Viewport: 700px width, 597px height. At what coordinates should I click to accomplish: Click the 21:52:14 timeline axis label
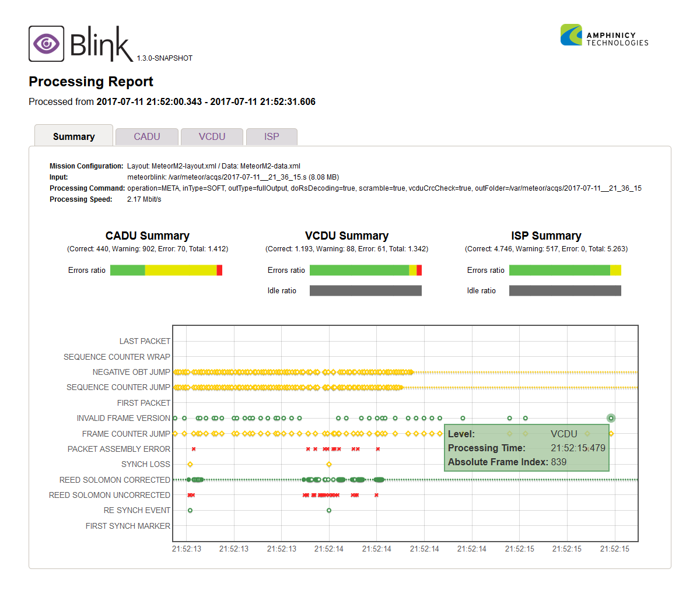[x=328, y=549]
